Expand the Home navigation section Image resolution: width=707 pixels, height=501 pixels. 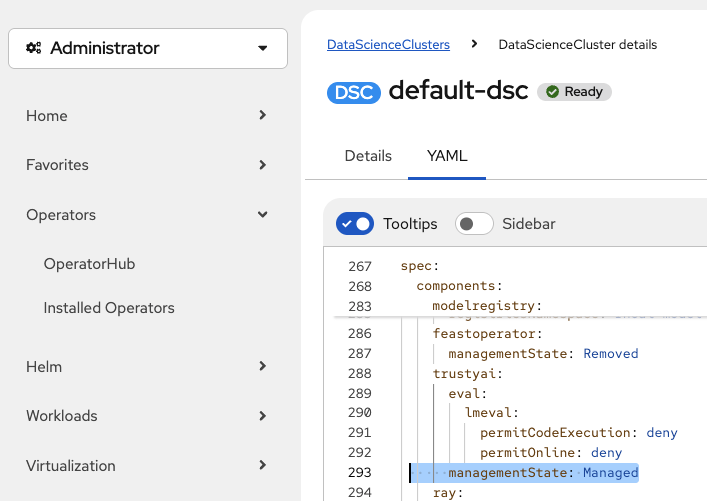(147, 116)
